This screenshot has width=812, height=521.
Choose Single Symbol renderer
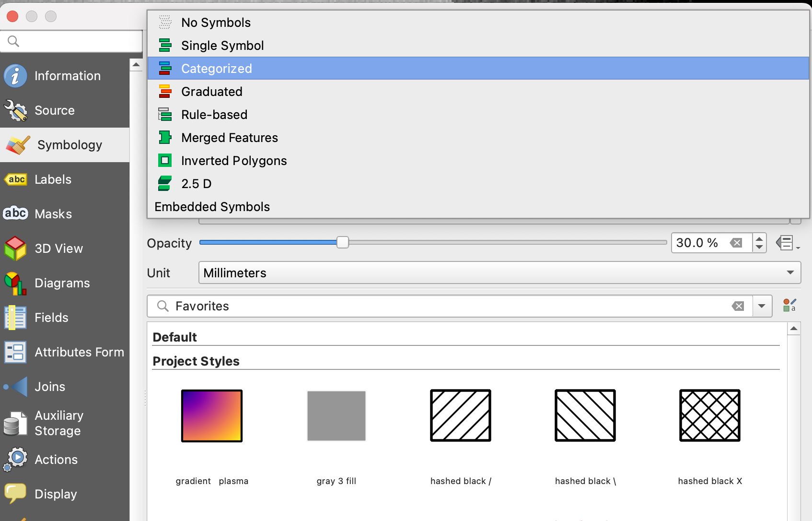pyautogui.click(x=478, y=46)
